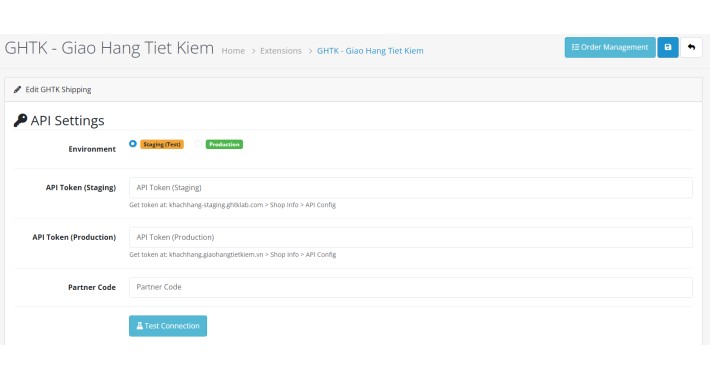Click the back arrow icon button
Screen dimensions: 710x380
(x=691, y=47)
